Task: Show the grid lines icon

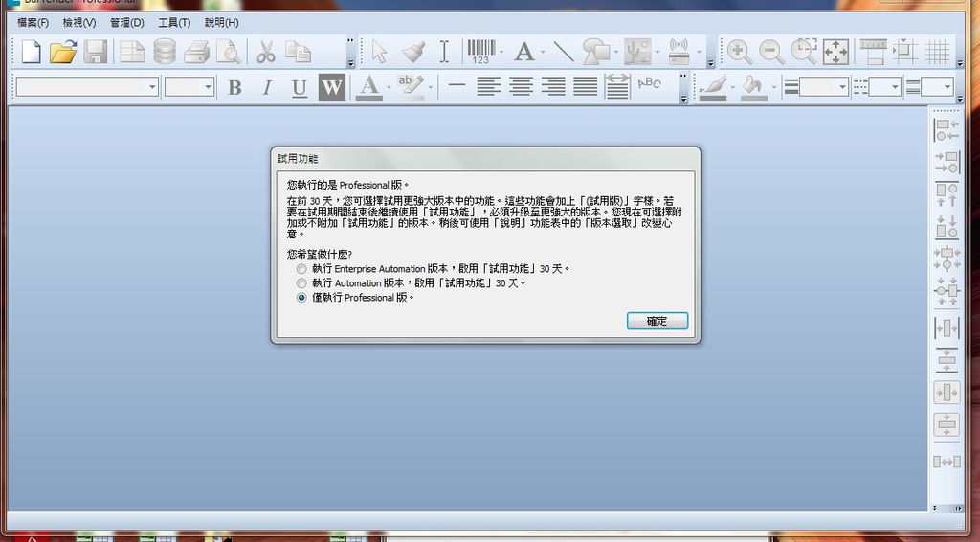Action: [938, 52]
